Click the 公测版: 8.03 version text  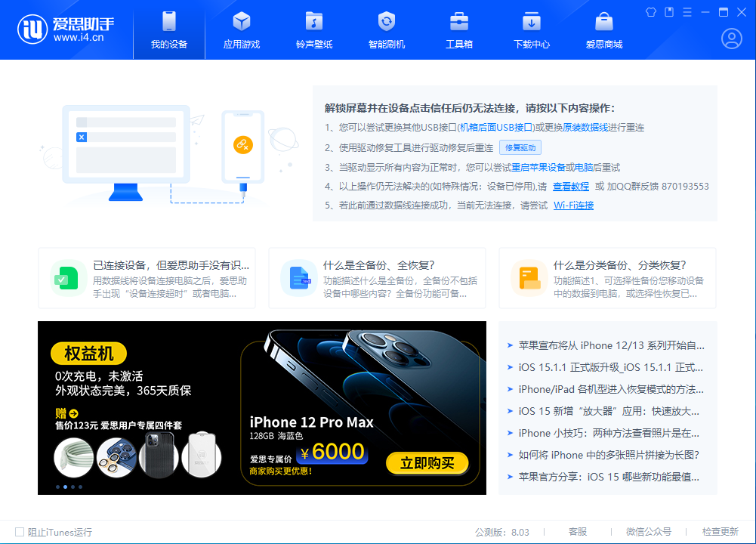(x=502, y=532)
